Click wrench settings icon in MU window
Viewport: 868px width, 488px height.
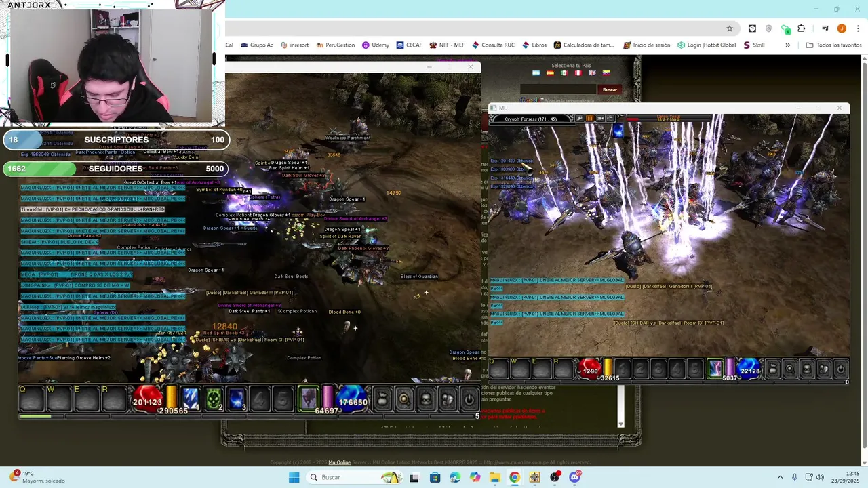(579, 119)
